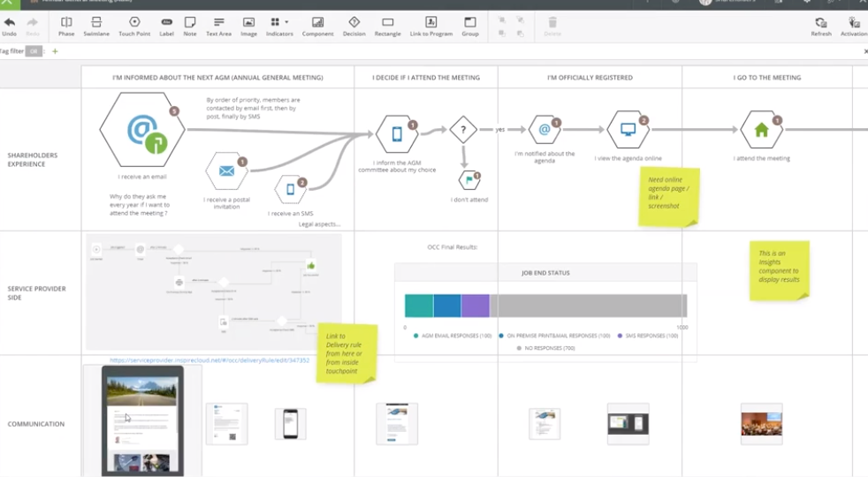868x477 pixels.
Task: Click the Component tool icon
Action: [x=317, y=26]
